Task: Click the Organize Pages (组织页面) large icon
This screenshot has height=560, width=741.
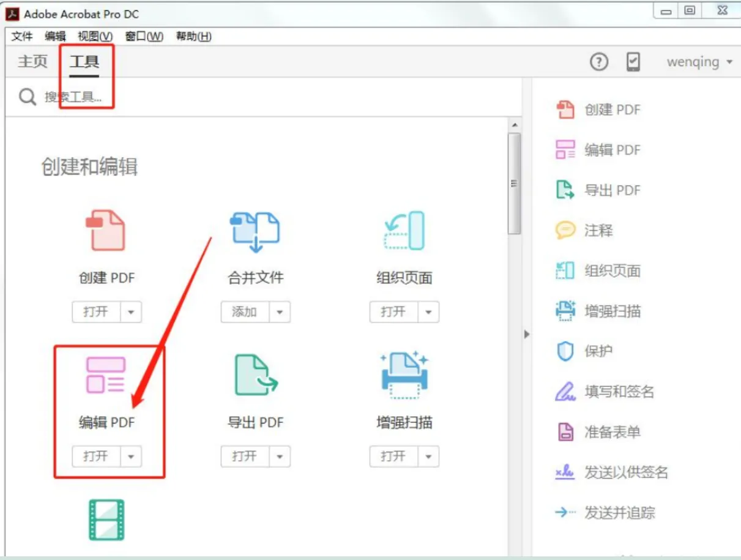Action: click(404, 230)
